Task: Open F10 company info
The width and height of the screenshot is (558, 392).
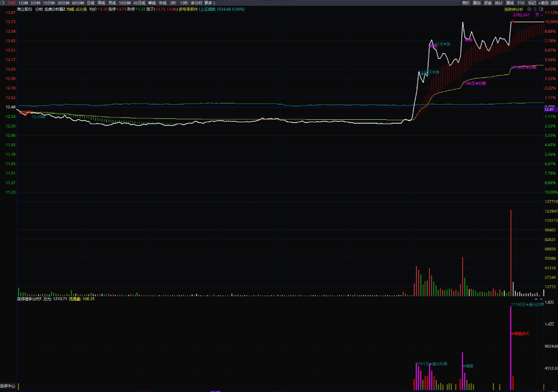Action: [x=521, y=2]
